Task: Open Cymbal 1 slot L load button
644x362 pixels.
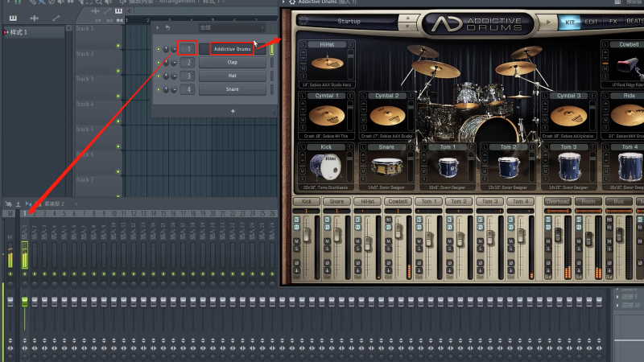Action: [303, 96]
